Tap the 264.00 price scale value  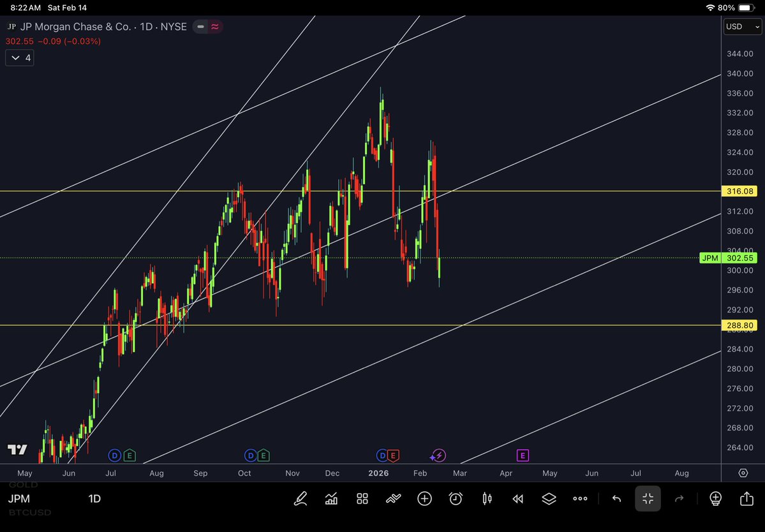pos(740,448)
